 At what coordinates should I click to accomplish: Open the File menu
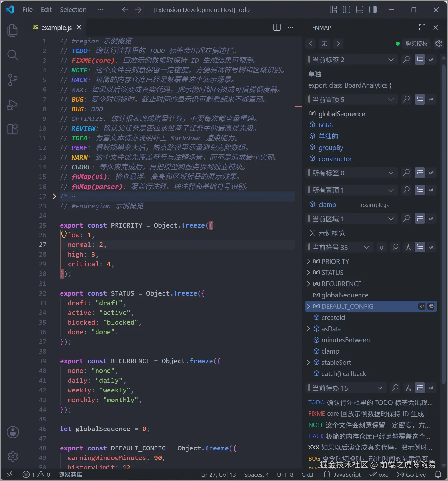tap(27, 10)
